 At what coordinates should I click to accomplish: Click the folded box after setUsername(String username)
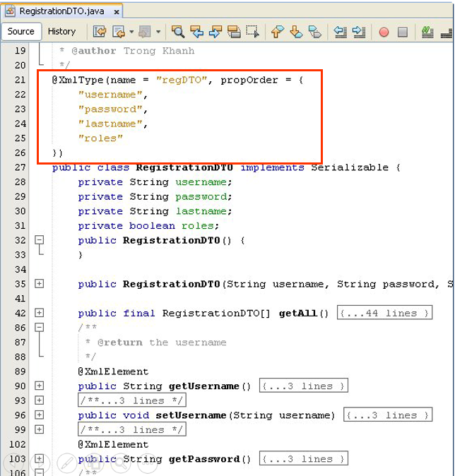click(388, 415)
